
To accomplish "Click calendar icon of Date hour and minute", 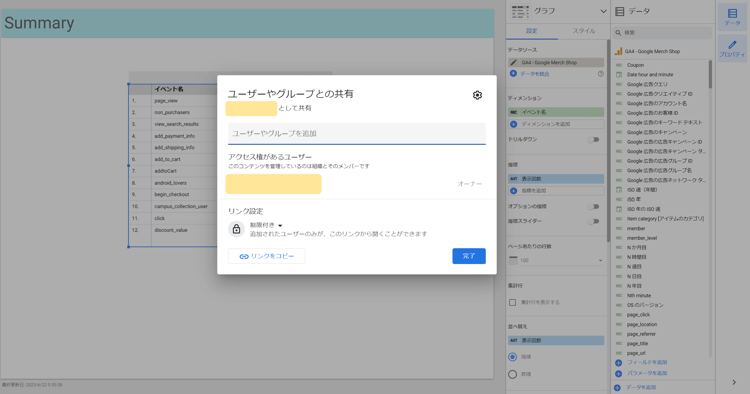I will click(x=619, y=75).
